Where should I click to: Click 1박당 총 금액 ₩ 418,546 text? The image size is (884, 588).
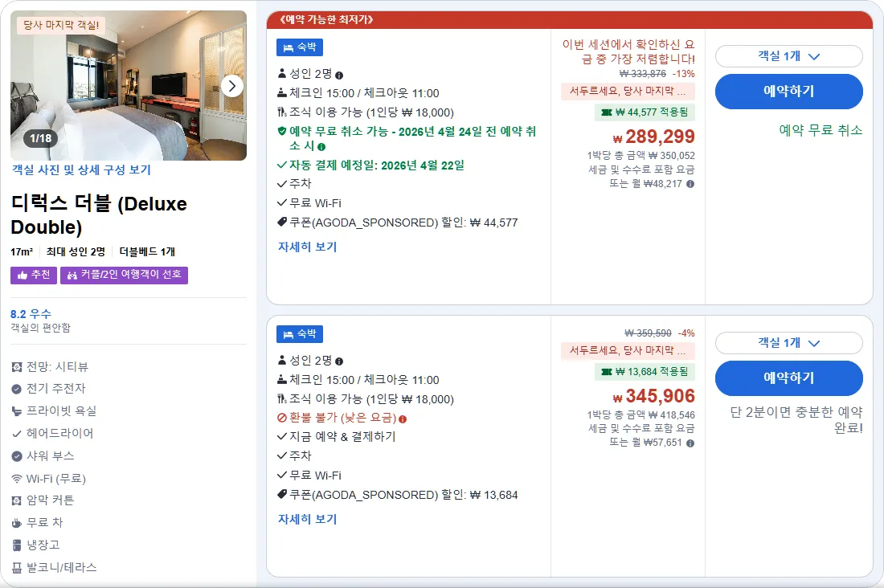(641, 415)
